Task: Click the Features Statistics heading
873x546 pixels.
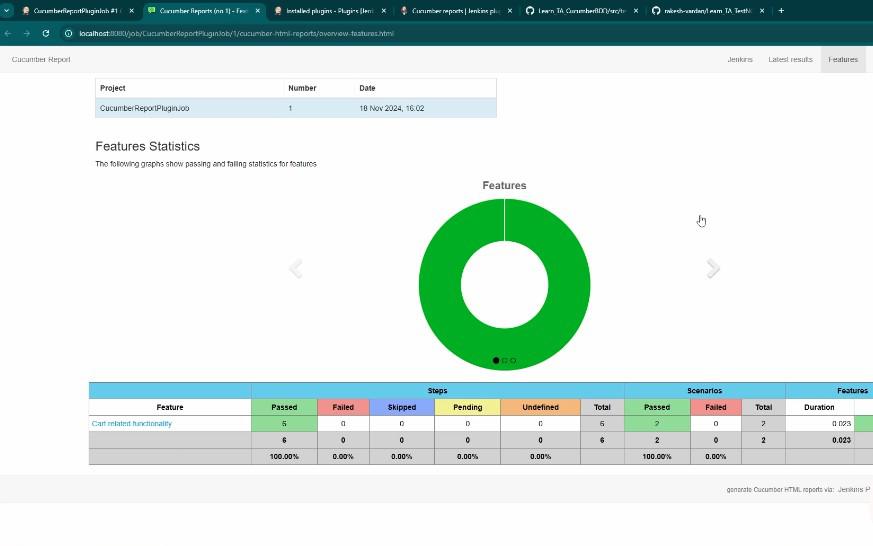Action: click(148, 146)
